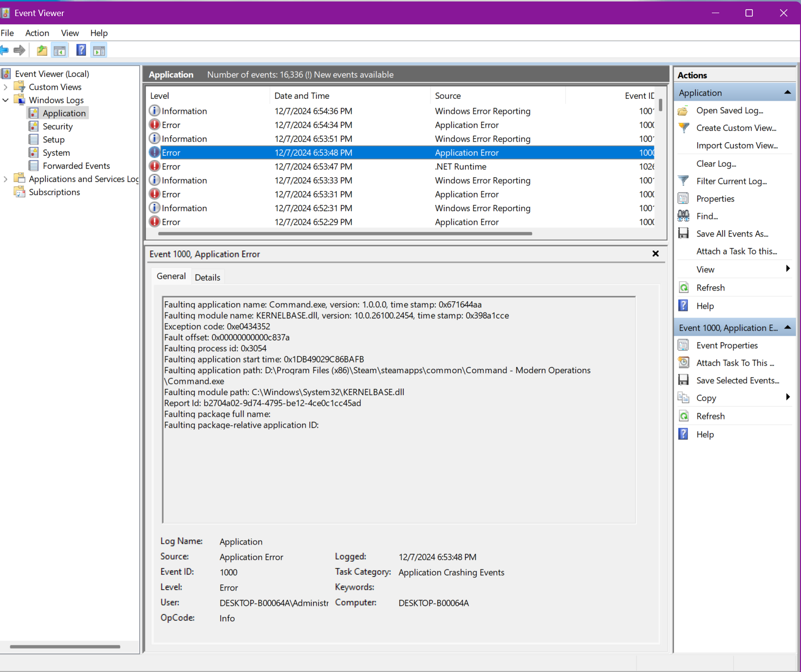Click Import Custom View action
801x672 pixels.
tap(737, 145)
